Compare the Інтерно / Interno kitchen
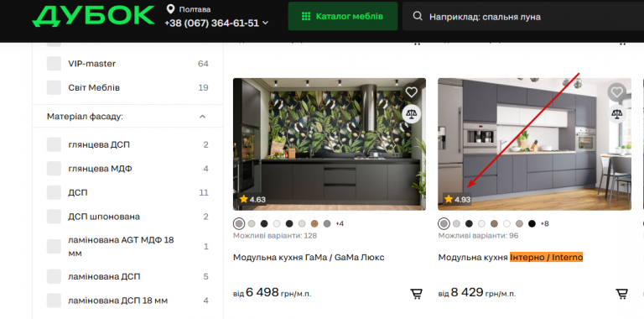Screen dimensions: 644x319 pos(616,114)
